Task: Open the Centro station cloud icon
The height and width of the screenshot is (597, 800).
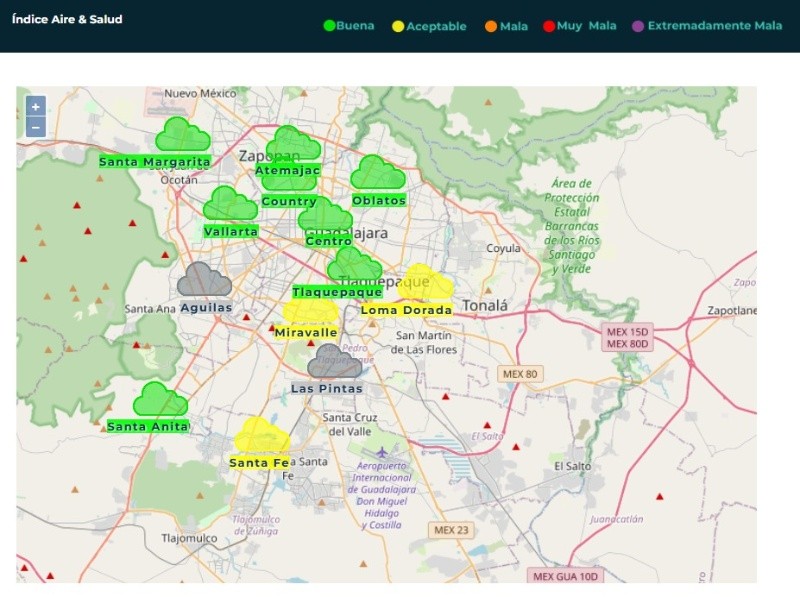Action: tap(325, 215)
